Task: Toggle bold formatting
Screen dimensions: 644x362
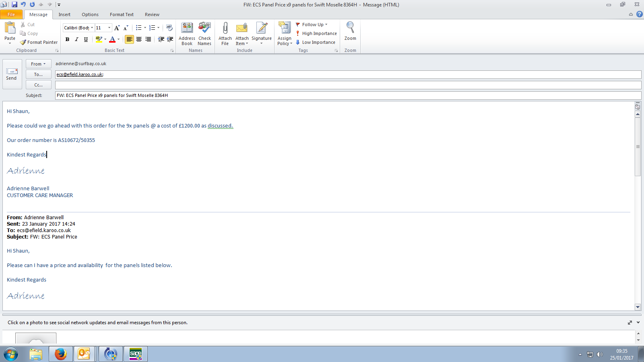Action: pyautogui.click(x=67, y=39)
